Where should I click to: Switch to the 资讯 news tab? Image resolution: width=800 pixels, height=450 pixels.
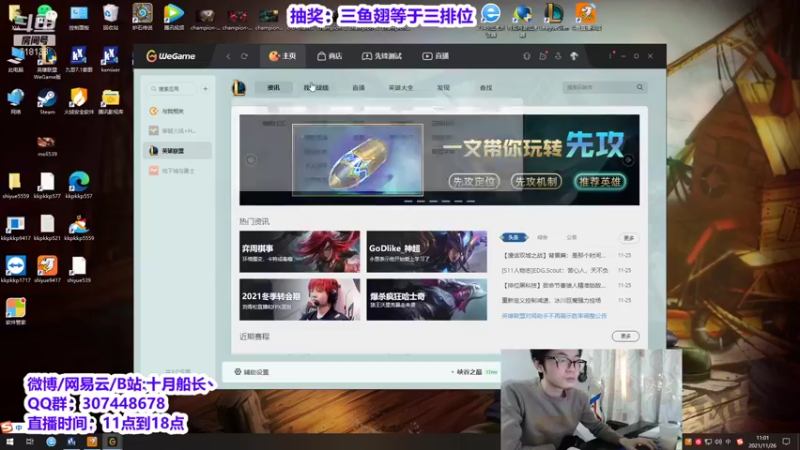pyautogui.click(x=273, y=88)
